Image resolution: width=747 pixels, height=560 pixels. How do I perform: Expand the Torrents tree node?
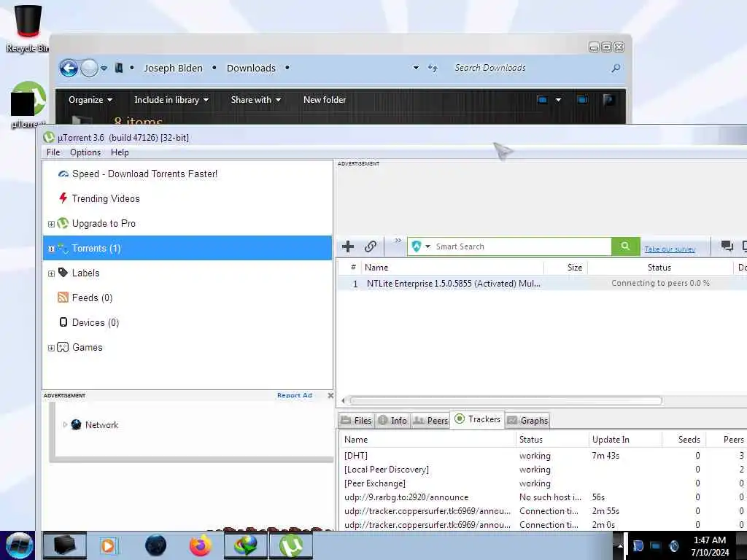(51, 249)
